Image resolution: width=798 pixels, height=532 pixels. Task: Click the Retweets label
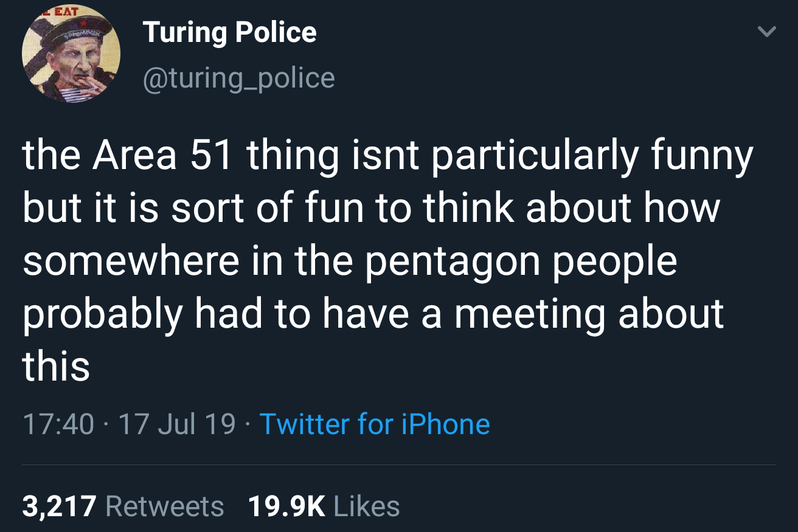pyautogui.click(x=165, y=506)
